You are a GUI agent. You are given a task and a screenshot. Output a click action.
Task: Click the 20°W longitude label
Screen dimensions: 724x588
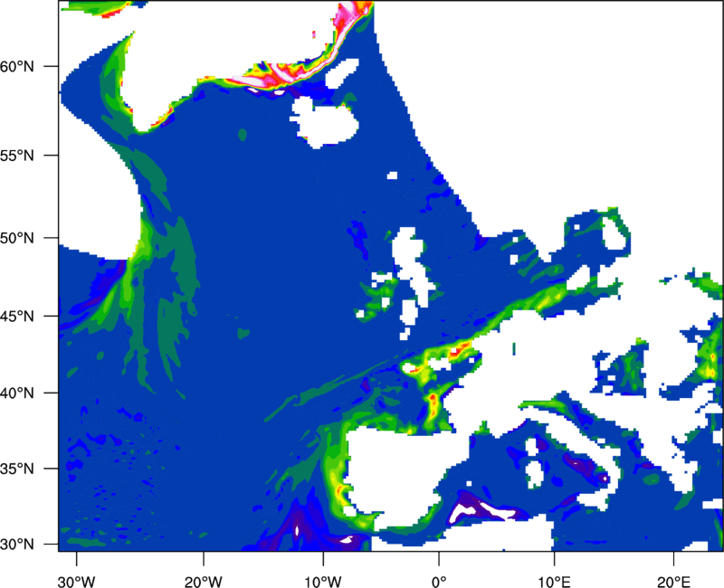[x=204, y=582]
